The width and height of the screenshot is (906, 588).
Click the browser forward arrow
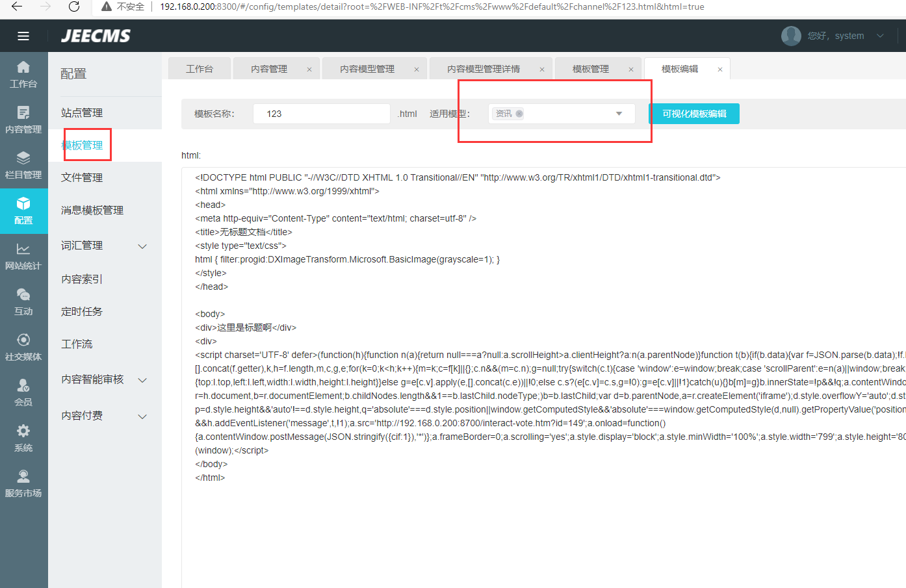click(45, 6)
